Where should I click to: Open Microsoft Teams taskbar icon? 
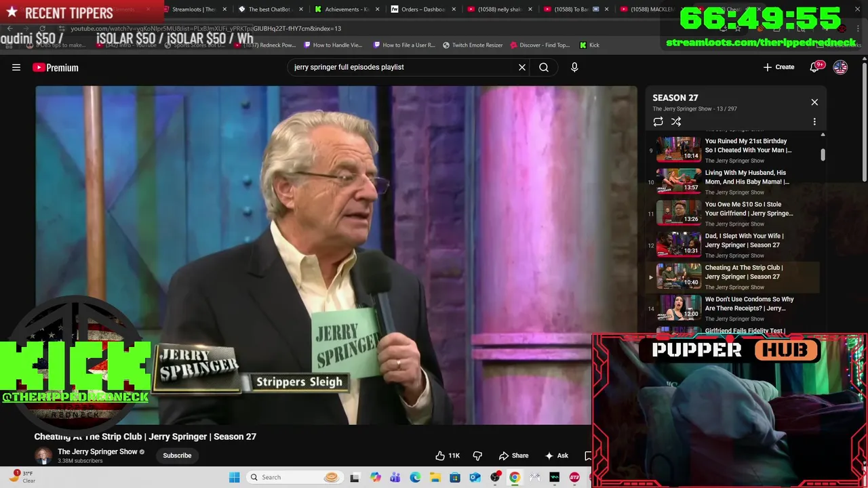click(395, 477)
